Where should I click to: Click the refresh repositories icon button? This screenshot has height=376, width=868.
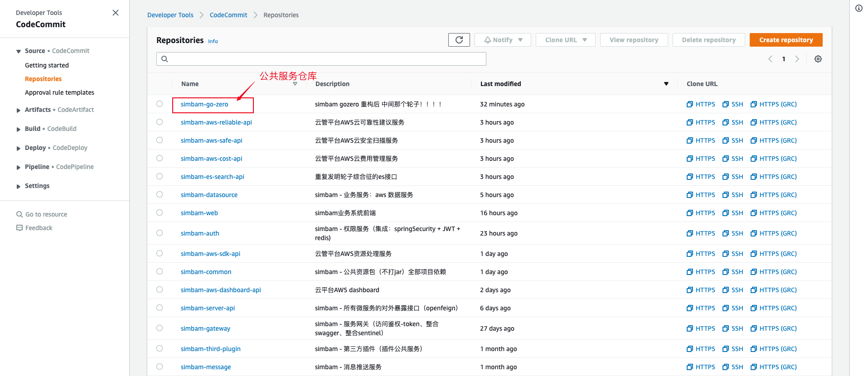click(459, 40)
